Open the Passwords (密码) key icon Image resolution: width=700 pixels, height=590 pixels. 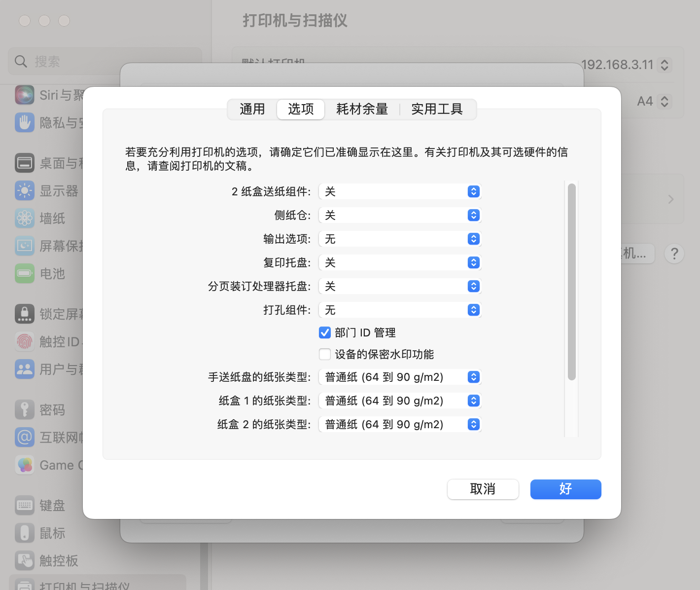click(25, 409)
